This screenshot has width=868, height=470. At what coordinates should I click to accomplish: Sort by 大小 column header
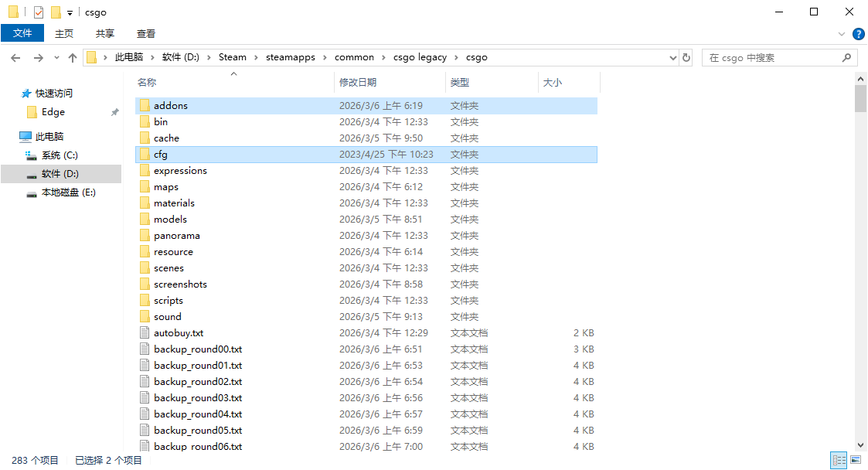pos(553,83)
